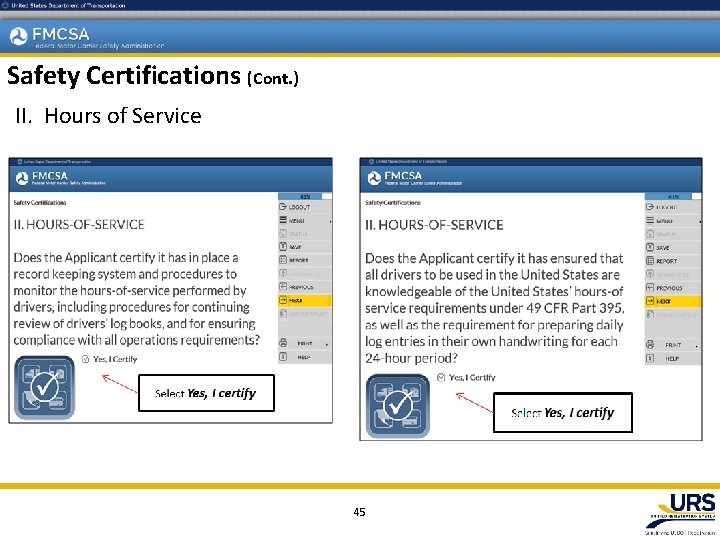Image resolution: width=720 pixels, height=540 pixels.
Task: Expand the Menu submenu arrow in left screenshot
Action: 330,221
